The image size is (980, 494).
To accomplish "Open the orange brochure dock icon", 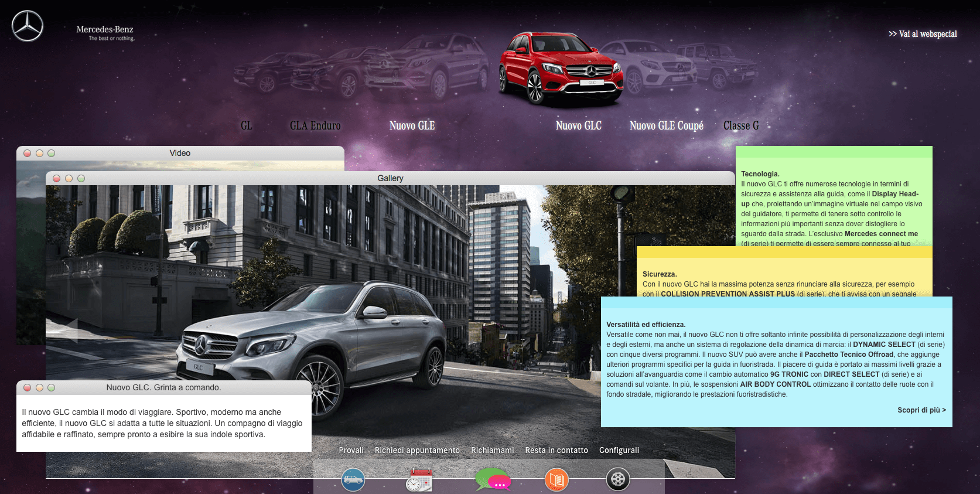I will point(556,480).
